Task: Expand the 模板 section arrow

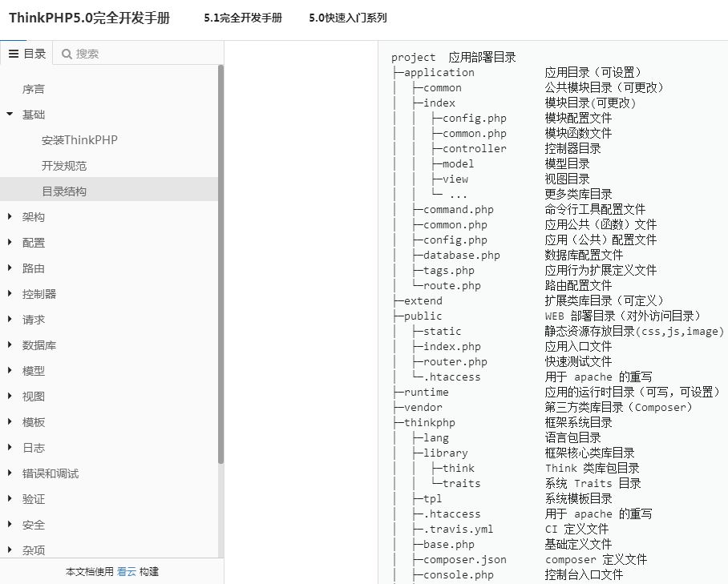Action: [x=10, y=421]
